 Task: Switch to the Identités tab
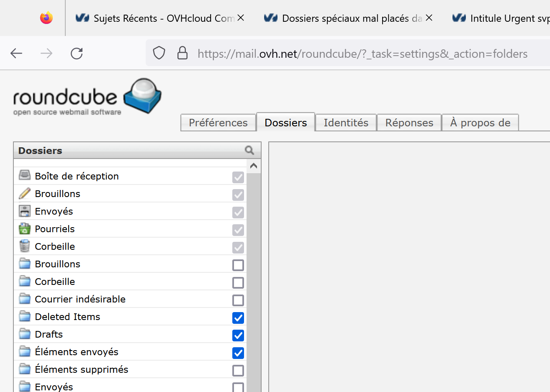coord(346,123)
